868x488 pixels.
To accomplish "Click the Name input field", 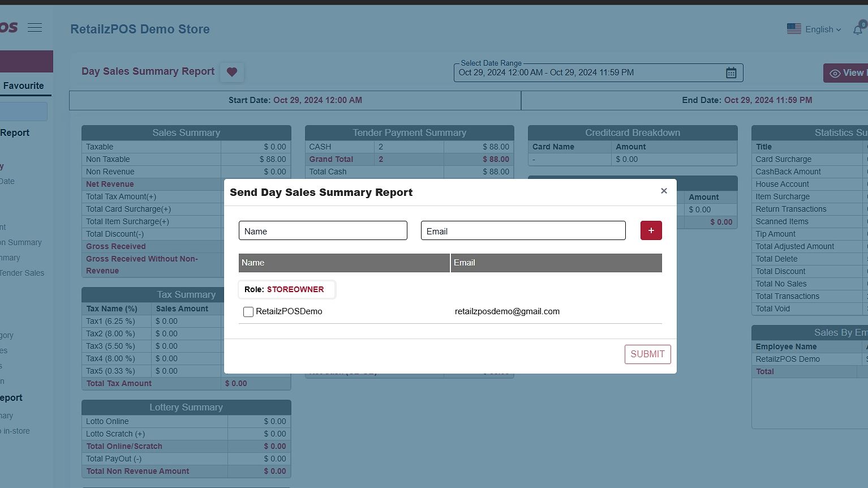I will coord(323,231).
